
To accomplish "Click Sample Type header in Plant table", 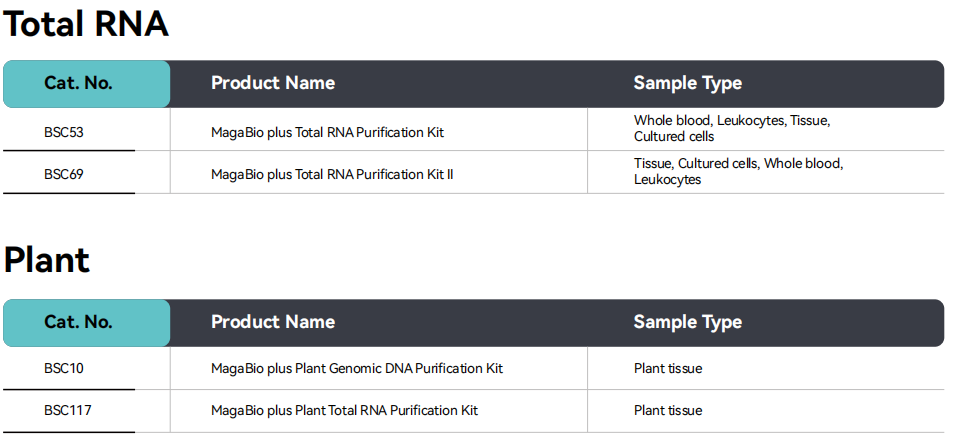I will (687, 322).
